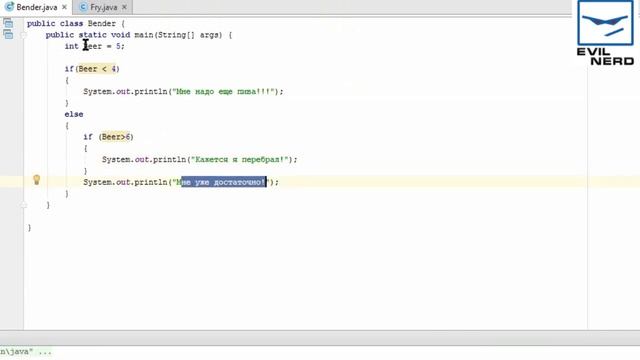Click the "public static void main" line
The height and width of the screenshot is (360, 640).
tap(139, 35)
